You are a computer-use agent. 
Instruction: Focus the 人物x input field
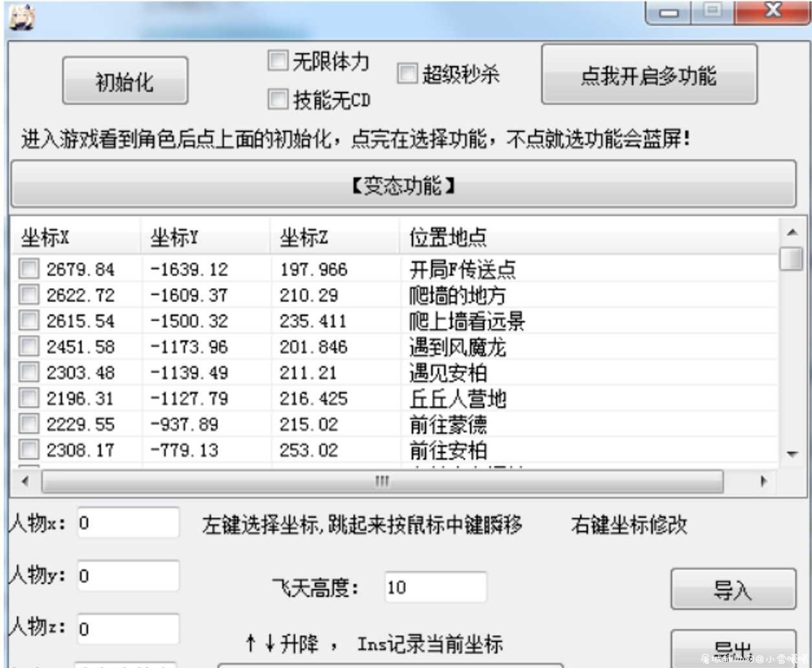pyautogui.click(x=128, y=522)
